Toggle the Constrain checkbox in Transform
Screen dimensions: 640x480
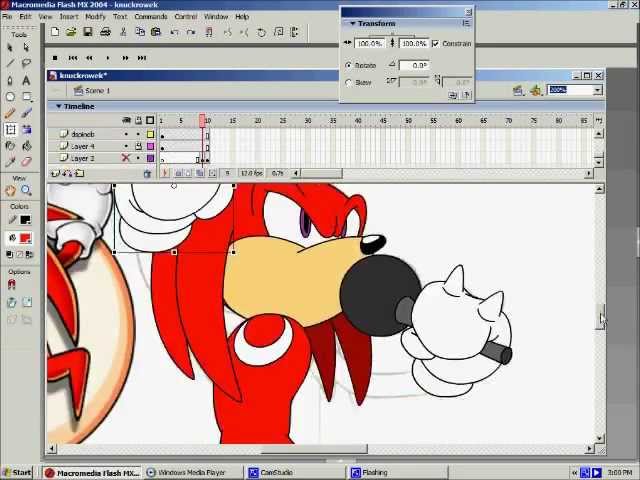[436, 43]
